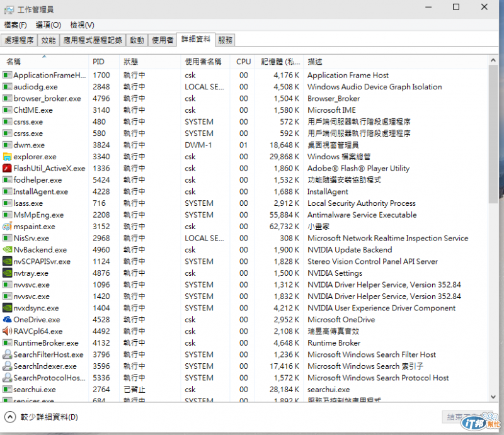The width and height of the screenshot is (504, 435).
Task: Open the 檢視(V) menu
Action: click(82, 25)
